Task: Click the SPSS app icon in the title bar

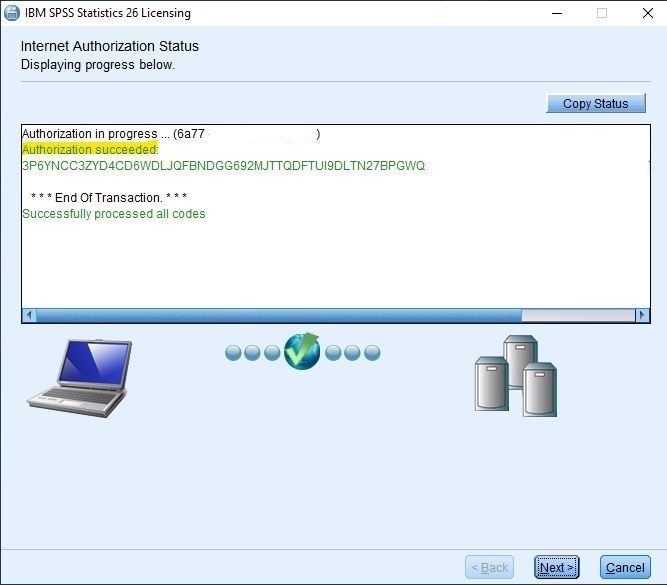Action: 11,13
